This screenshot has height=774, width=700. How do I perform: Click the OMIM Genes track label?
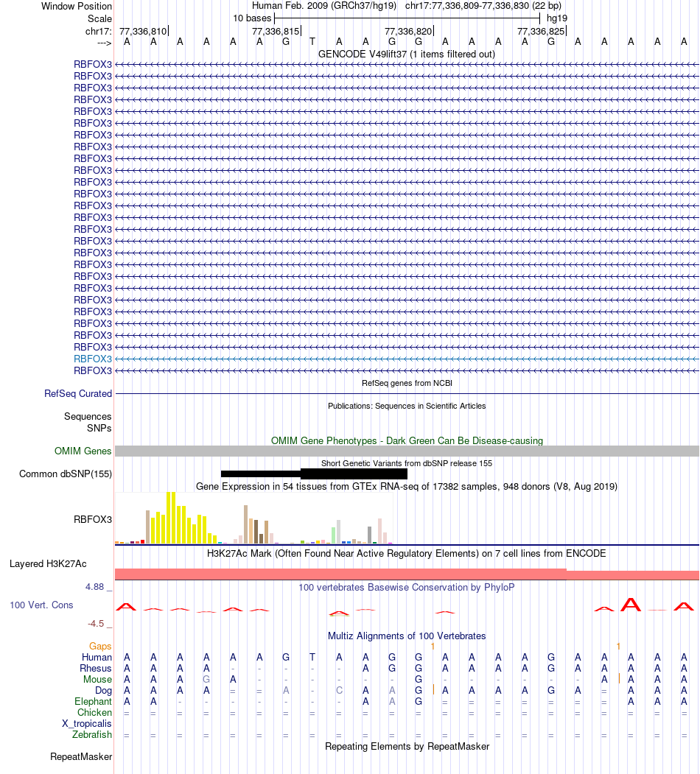[83, 451]
